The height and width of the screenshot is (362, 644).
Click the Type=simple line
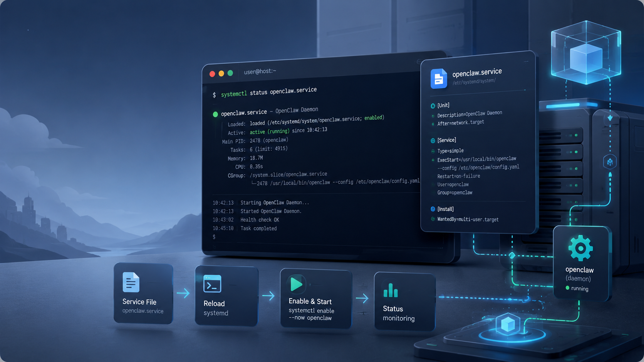click(450, 151)
